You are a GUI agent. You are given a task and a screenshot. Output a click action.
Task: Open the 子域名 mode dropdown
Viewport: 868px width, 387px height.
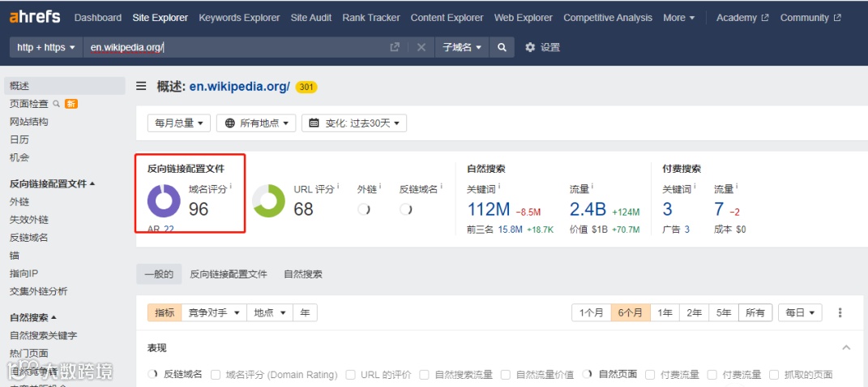tap(462, 47)
